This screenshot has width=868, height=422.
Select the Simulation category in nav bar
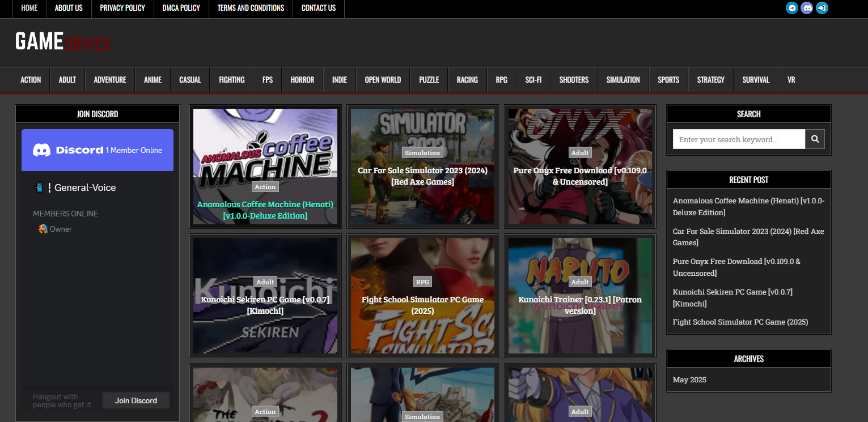coord(623,80)
